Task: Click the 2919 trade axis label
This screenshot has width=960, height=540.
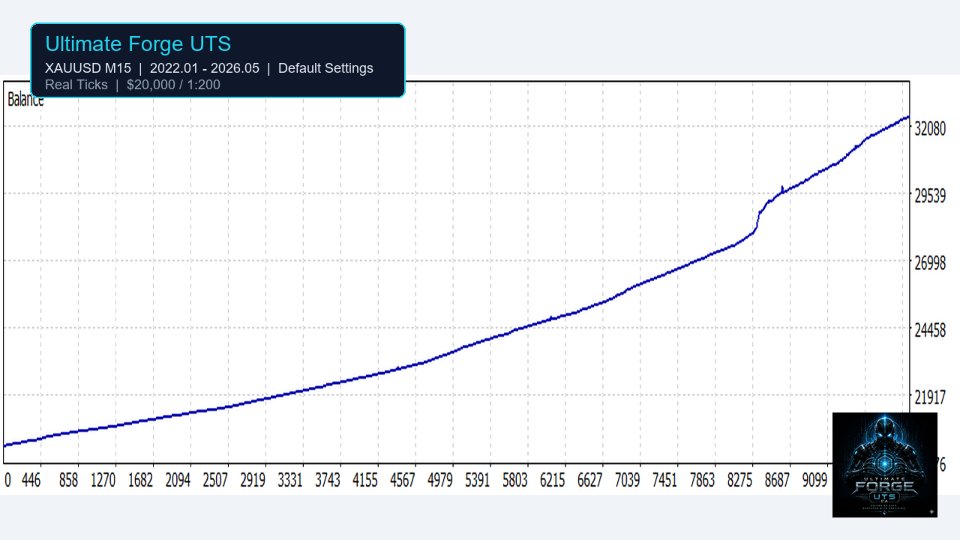Action: click(x=253, y=480)
